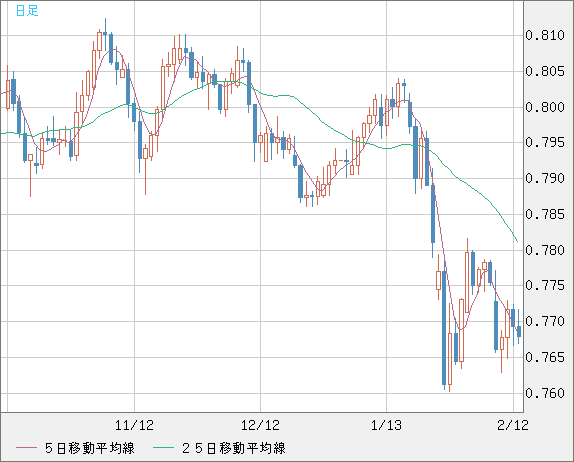
Task: Click the green 25-day average legend line
Action: click(163, 448)
